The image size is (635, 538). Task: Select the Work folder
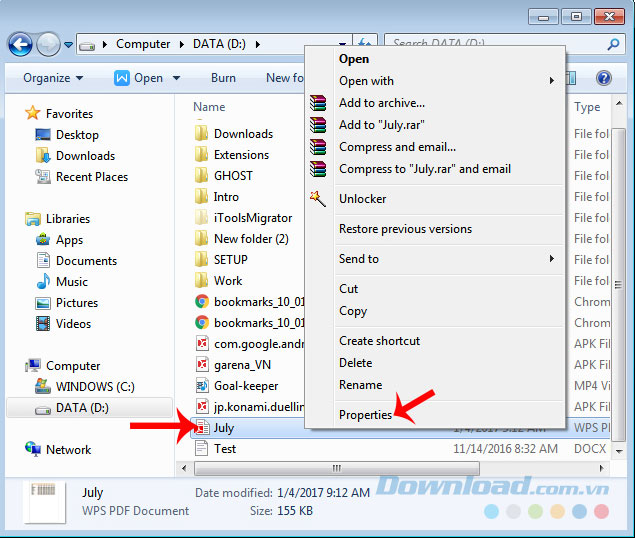coord(228,281)
